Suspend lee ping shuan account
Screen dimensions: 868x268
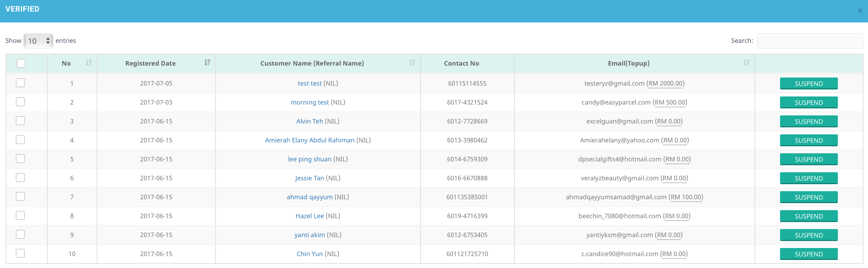pyautogui.click(x=808, y=159)
